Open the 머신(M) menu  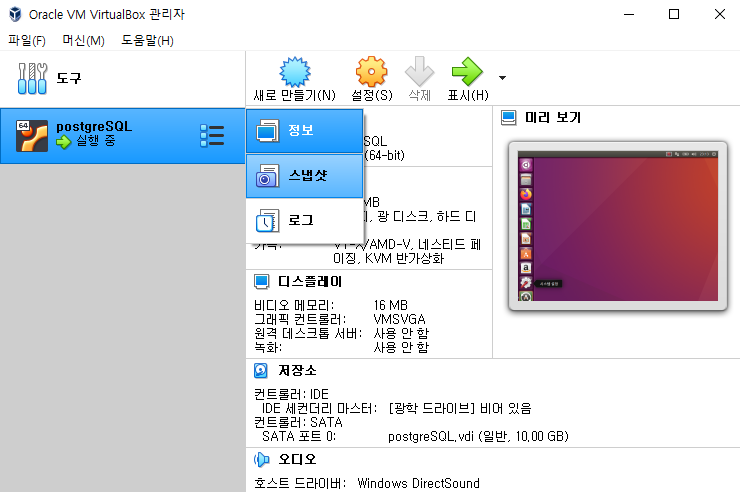click(84, 41)
